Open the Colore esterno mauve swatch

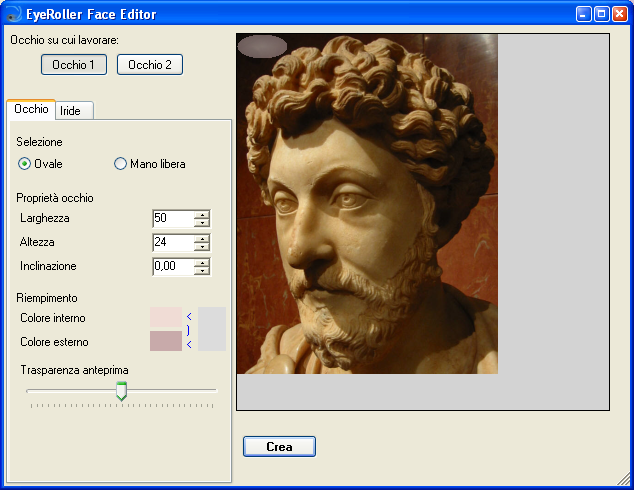pyautogui.click(x=166, y=341)
